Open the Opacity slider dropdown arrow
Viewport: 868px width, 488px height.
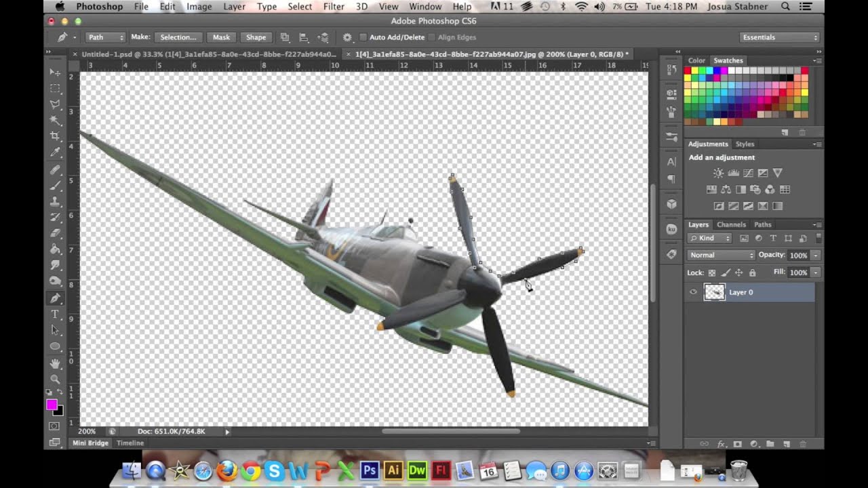[815, 256]
